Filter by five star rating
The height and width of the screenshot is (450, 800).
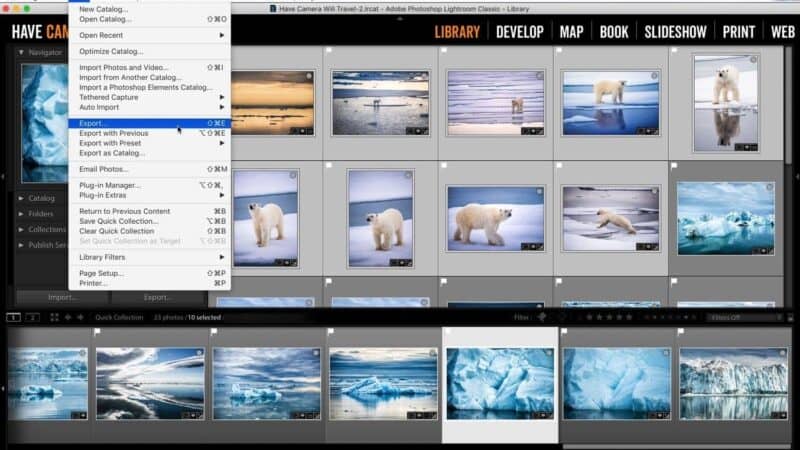point(629,317)
